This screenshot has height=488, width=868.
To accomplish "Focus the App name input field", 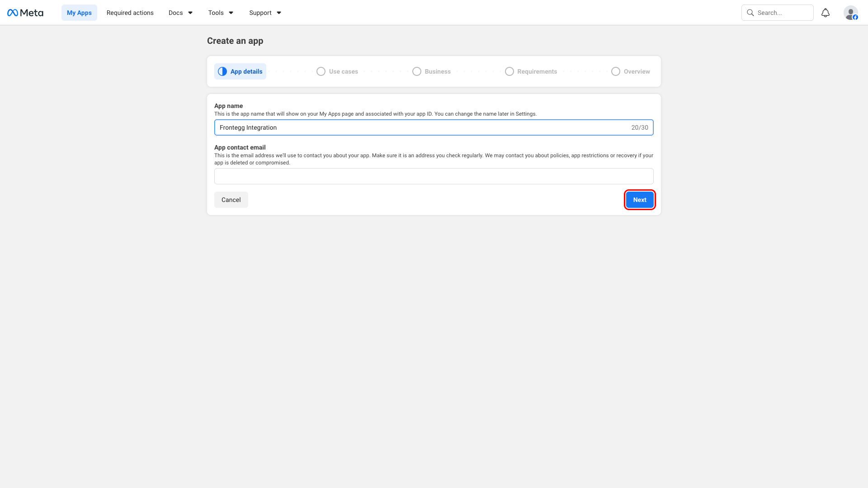I will pyautogui.click(x=434, y=127).
